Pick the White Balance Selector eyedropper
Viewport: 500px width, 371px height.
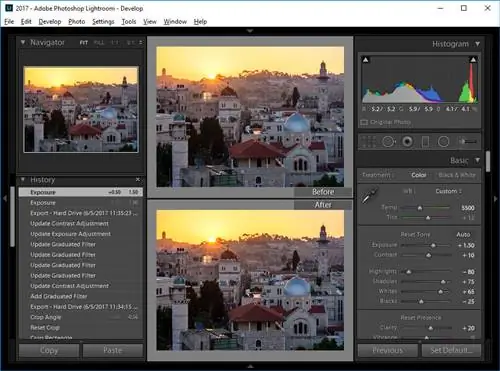point(370,195)
